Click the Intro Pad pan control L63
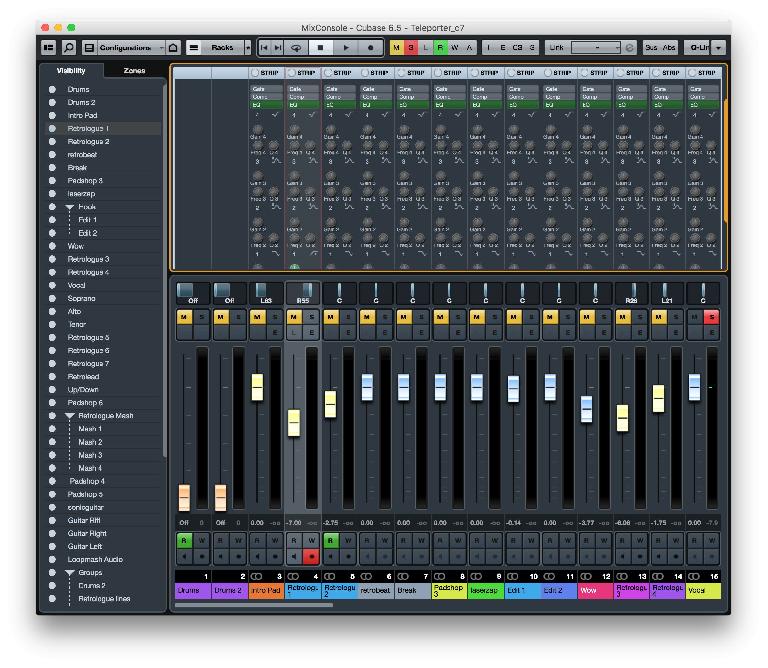Viewport: 768px width, 668px height. click(x=266, y=293)
